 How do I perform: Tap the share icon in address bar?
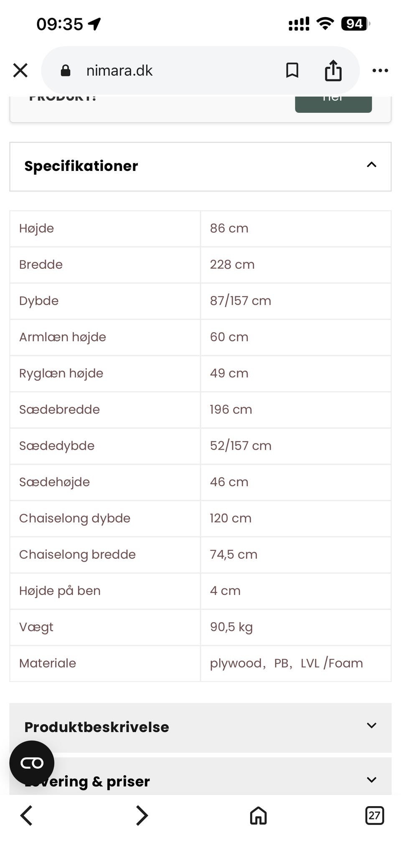click(x=333, y=70)
